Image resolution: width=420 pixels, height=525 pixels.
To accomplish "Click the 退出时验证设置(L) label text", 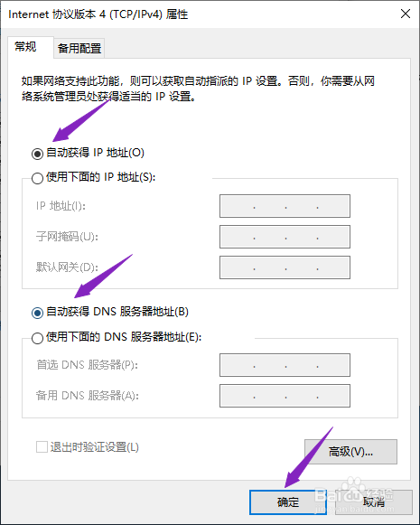I will click(94, 447).
